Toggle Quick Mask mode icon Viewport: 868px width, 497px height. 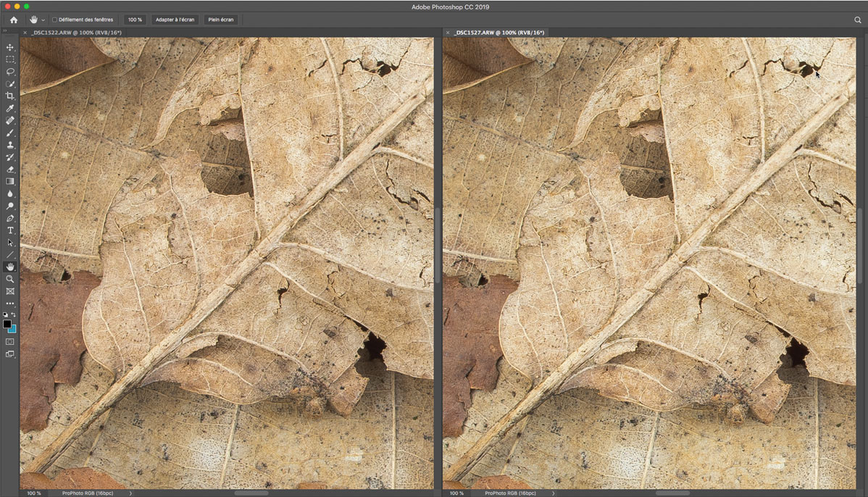point(10,341)
